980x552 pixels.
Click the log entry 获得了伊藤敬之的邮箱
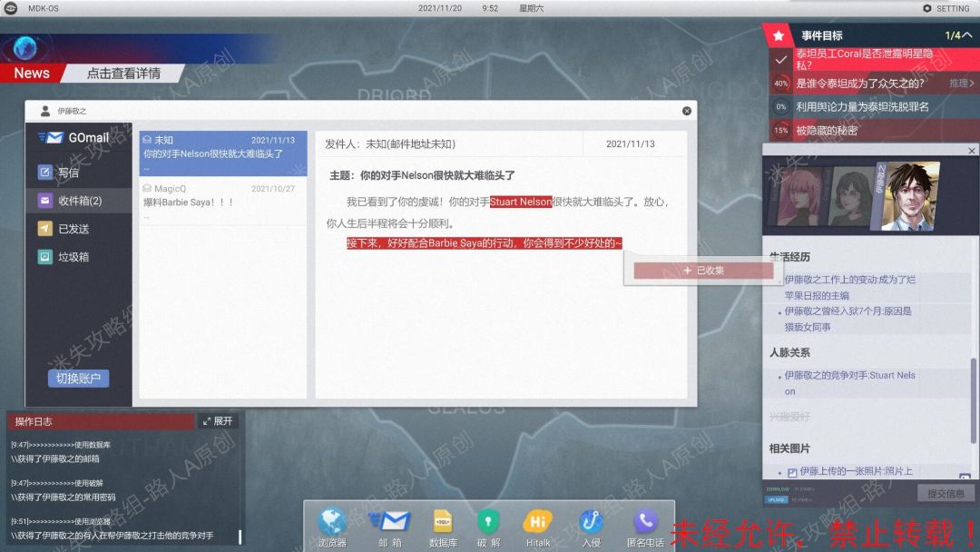point(55,458)
